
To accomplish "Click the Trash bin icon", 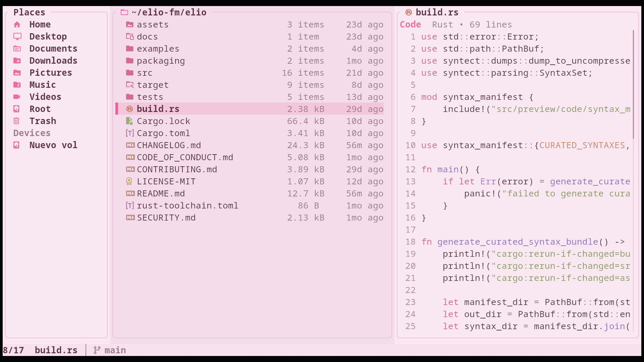I will coord(16,121).
